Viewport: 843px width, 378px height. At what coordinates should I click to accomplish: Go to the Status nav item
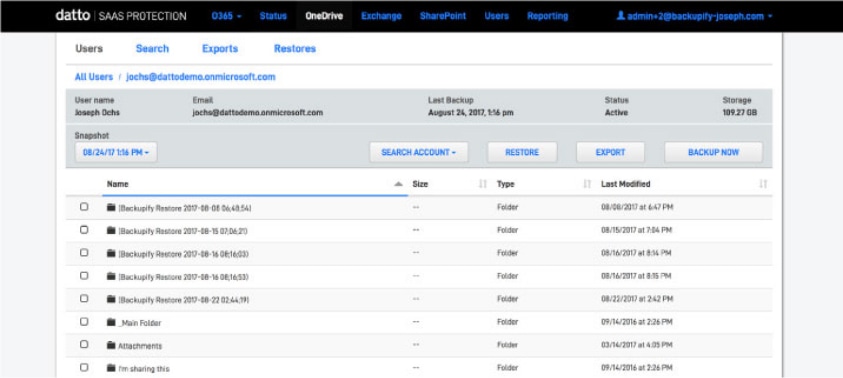pos(273,16)
